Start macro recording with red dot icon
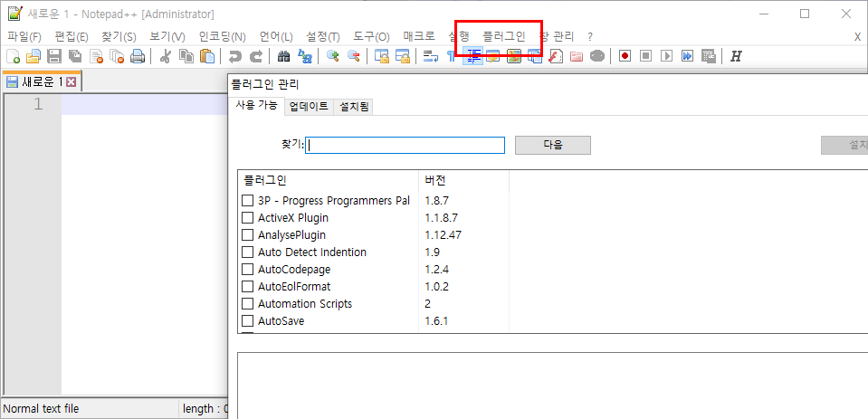 [x=625, y=56]
